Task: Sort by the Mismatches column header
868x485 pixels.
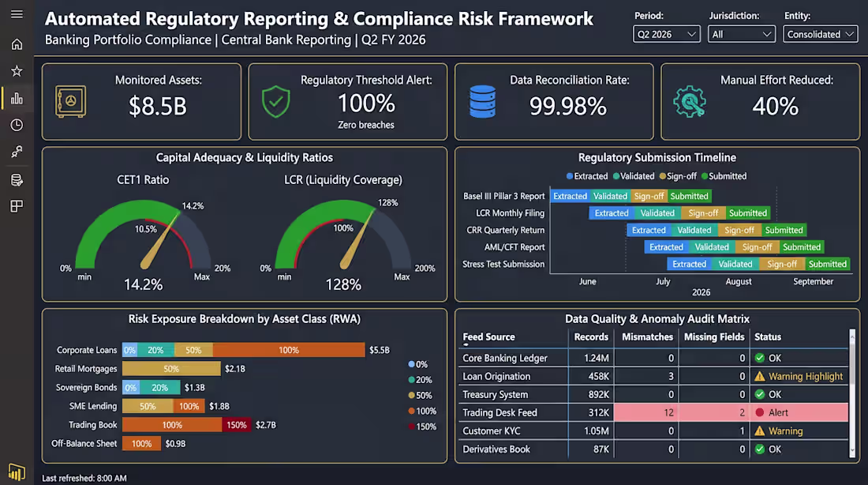Action: coord(647,337)
